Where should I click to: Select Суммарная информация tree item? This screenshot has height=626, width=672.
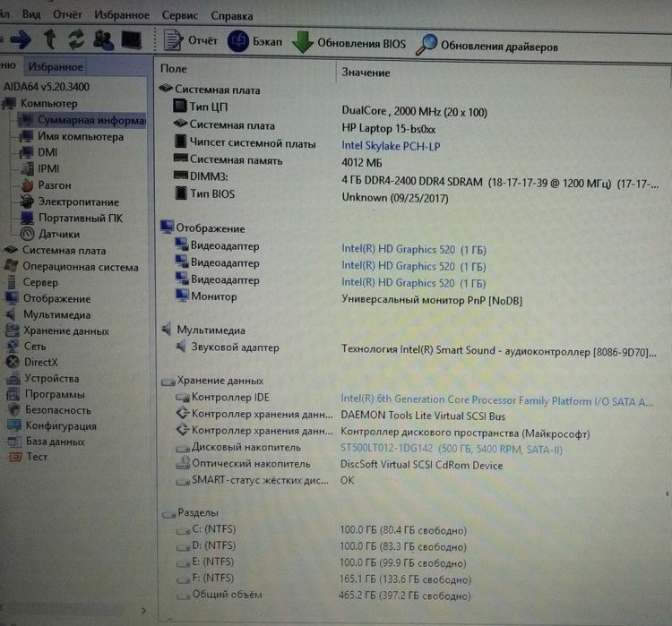(x=83, y=120)
